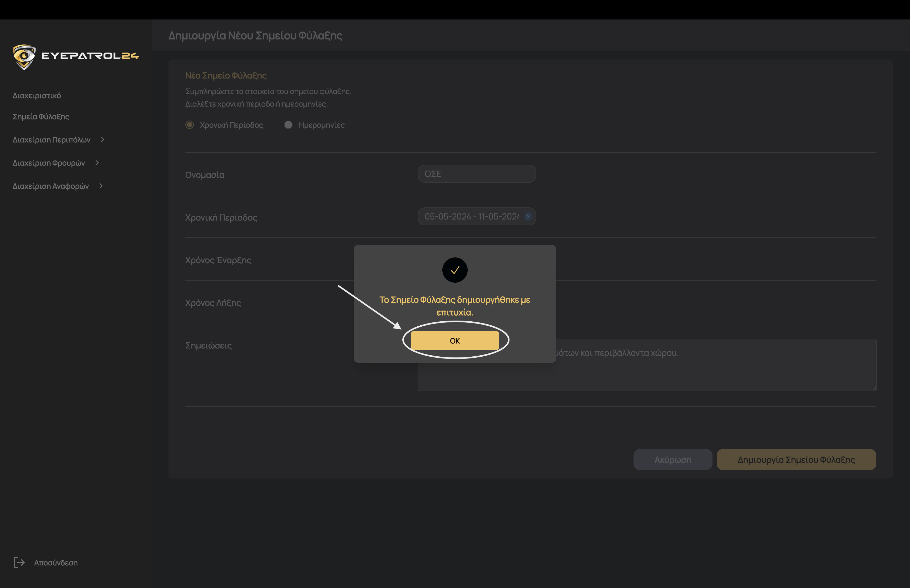Viewport: 910px width, 588px height.
Task: Expand Διαχείριση Φρουρών chevron
Action: tap(97, 163)
